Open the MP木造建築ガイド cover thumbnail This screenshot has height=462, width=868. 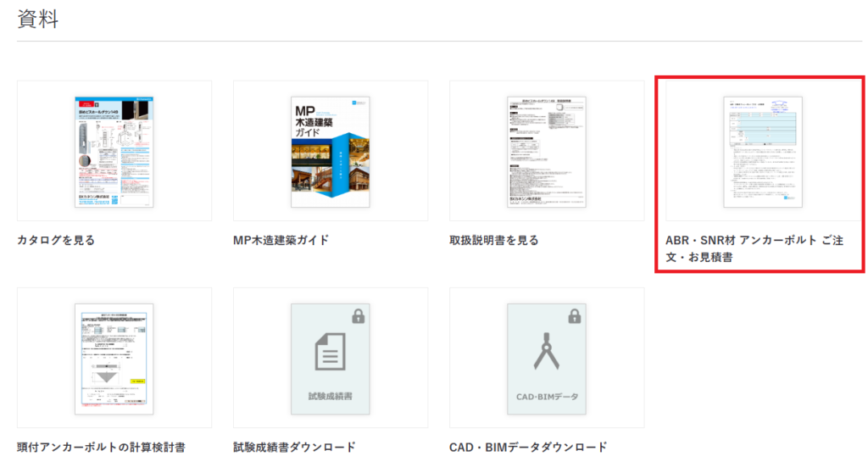point(330,151)
